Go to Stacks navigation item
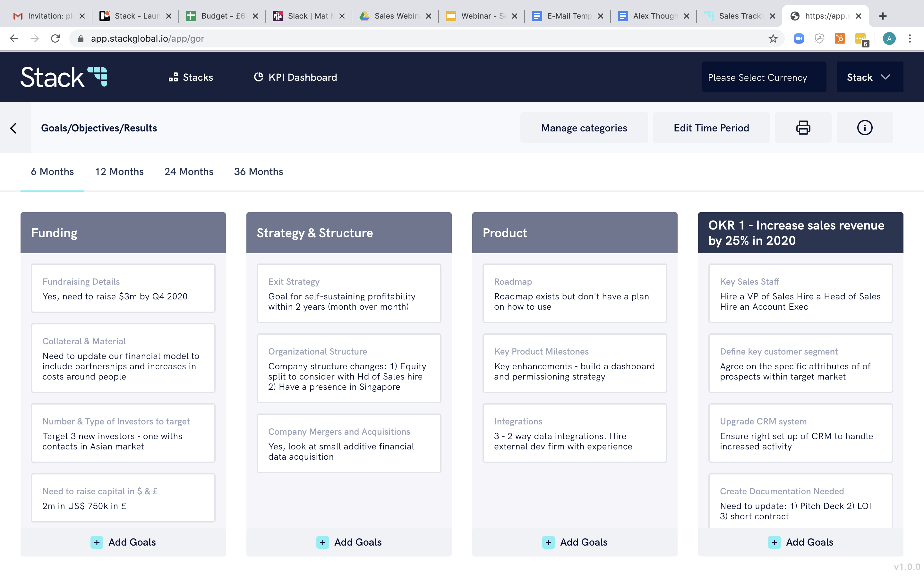This screenshot has width=924, height=577. 191,77
